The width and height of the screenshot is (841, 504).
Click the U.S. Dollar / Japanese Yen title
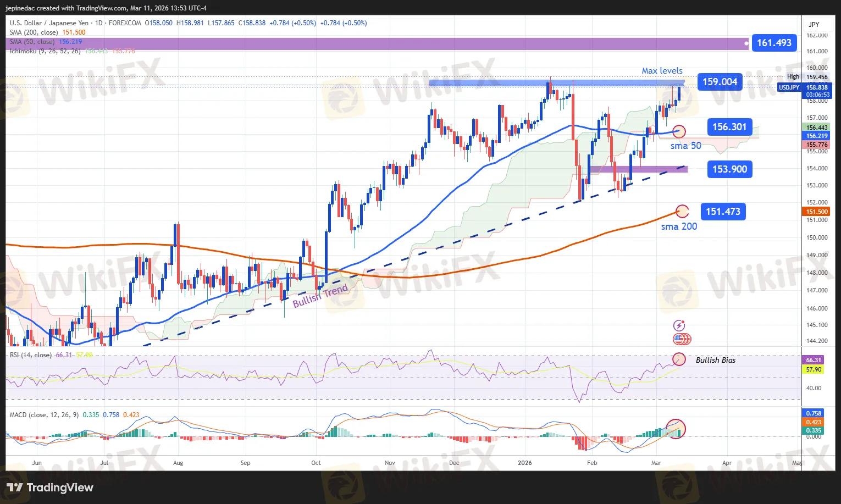49,23
